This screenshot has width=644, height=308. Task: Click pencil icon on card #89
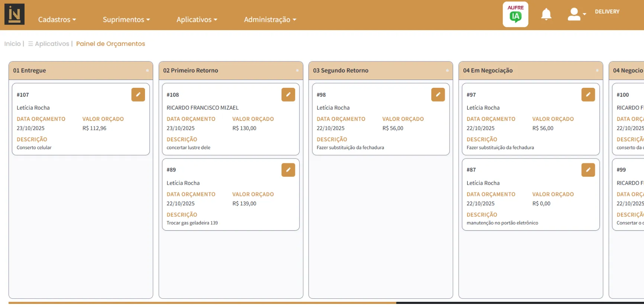[x=288, y=170]
